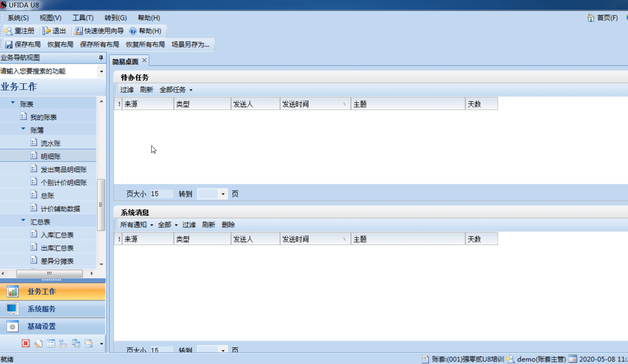
Task: Click the 保存布局 floppy disk icon
Action: pos(9,44)
